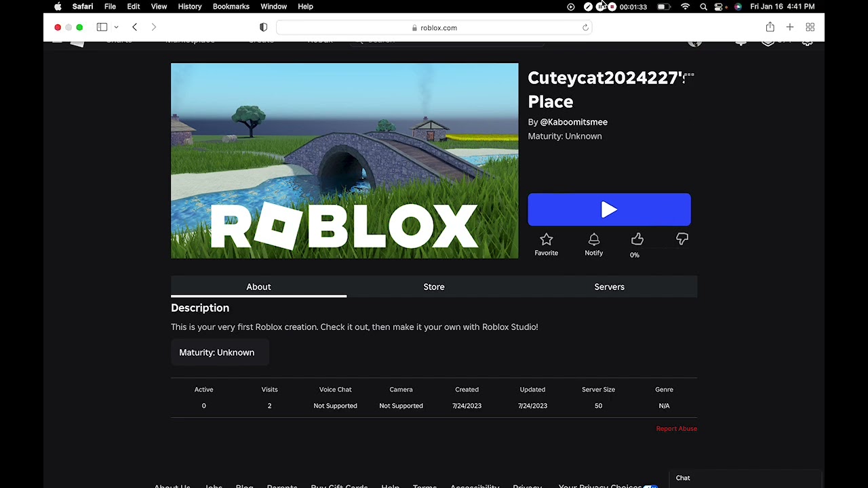Add this place to Favorites
This screenshot has width=868, height=488.
(x=546, y=245)
